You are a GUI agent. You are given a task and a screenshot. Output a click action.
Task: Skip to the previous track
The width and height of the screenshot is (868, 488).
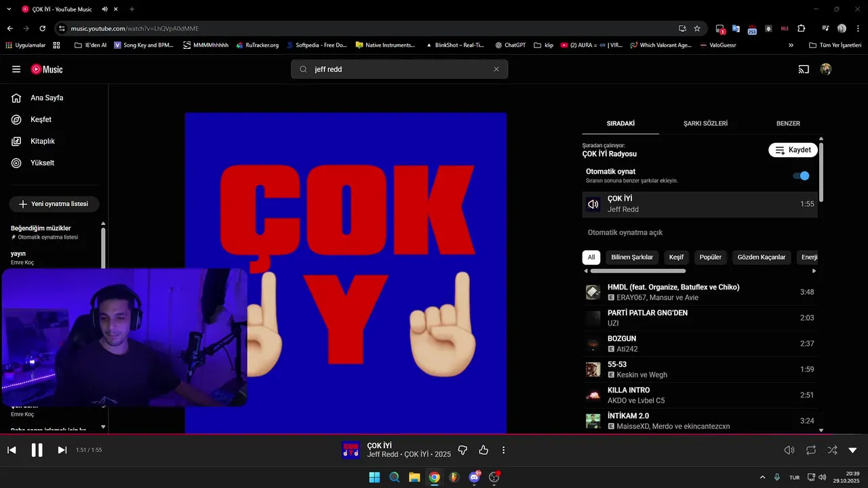(x=12, y=450)
